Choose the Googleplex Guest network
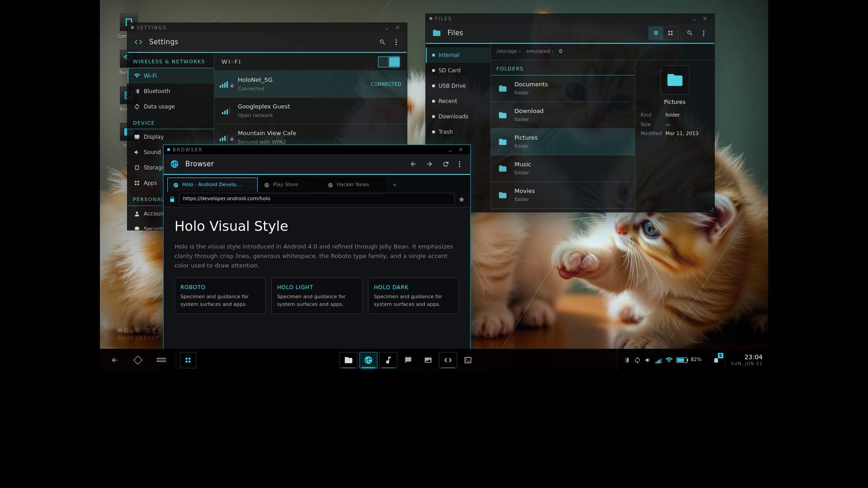Viewport: 868px width, 488px height. pyautogui.click(x=311, y=111)
